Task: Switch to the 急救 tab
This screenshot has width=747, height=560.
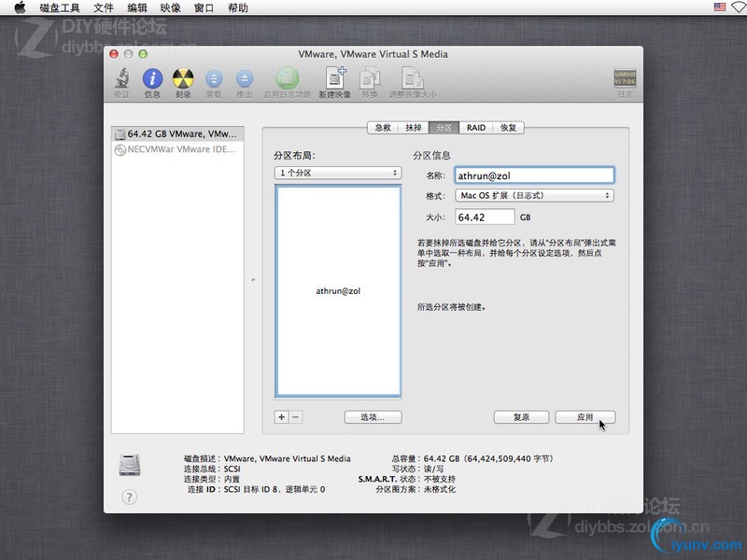Action: pyautogui.click(x=383, y=128)
